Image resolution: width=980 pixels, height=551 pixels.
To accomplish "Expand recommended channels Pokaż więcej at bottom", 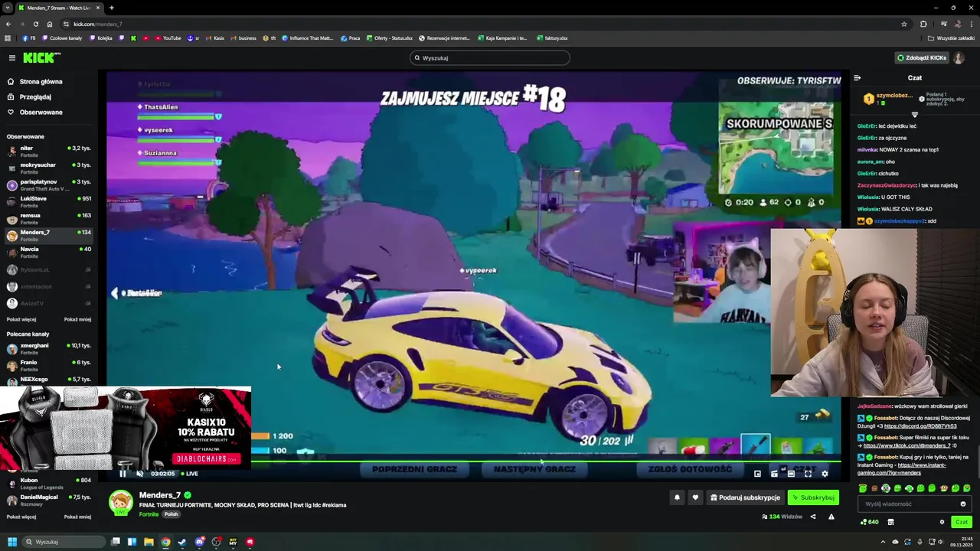I will pyautogui.click(x=21, y=517).
